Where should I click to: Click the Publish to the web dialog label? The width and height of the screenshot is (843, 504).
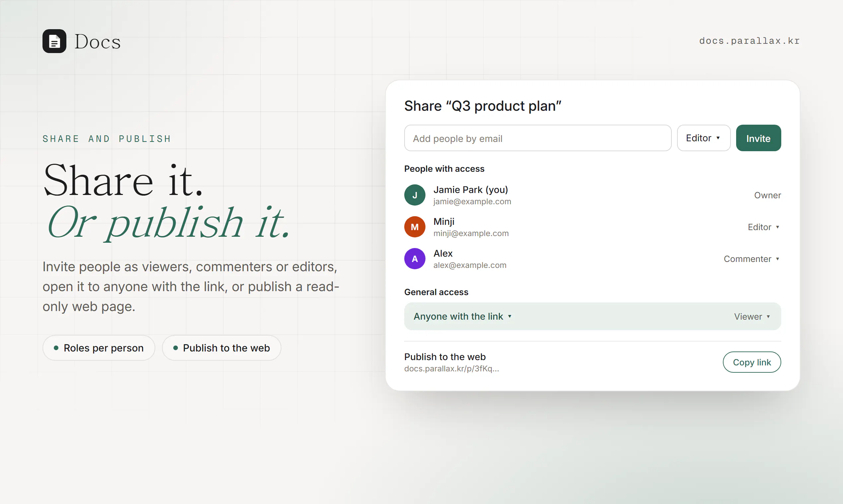click(445, 356)
